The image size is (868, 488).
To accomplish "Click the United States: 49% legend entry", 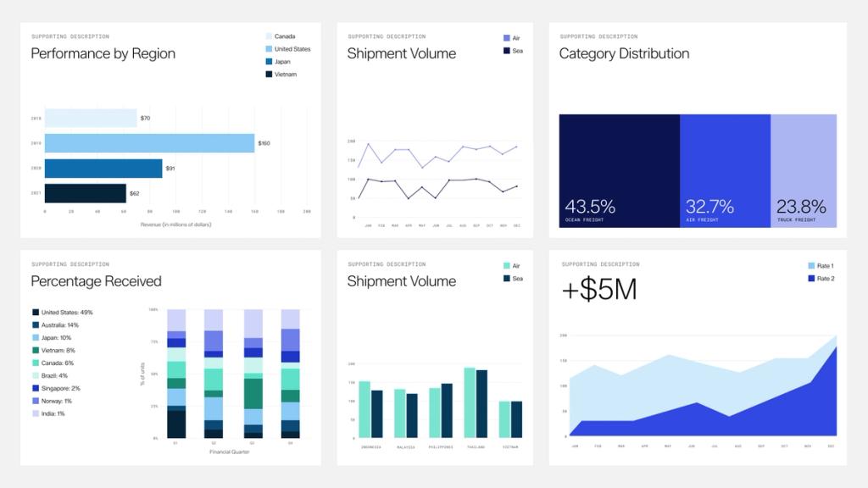I will tap(63, 313).
